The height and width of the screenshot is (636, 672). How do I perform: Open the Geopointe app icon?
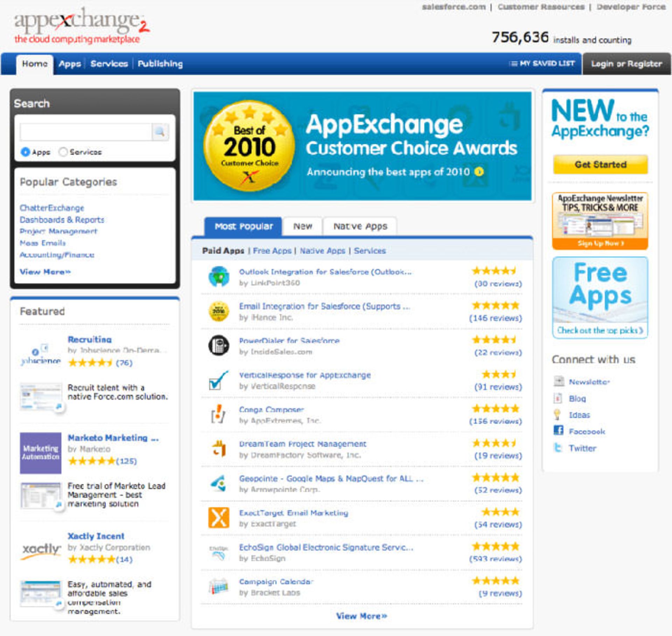218,483
